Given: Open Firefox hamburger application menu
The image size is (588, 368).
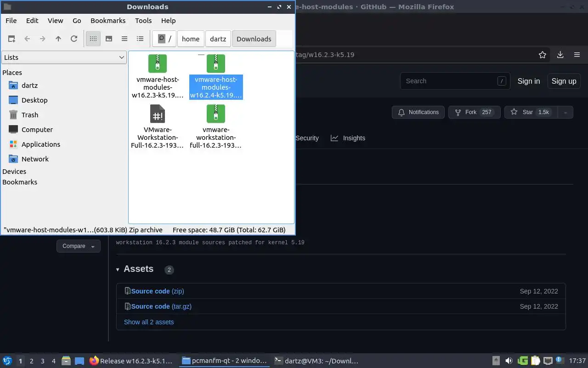Looking at the screenshot, I should pos(577,55).
